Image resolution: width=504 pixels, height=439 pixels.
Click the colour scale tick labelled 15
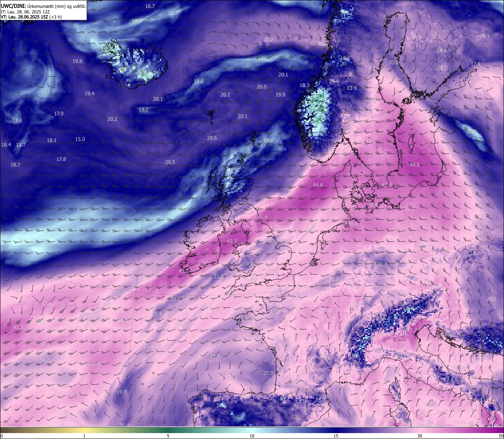pyautogui.click(x=336, y=436)
